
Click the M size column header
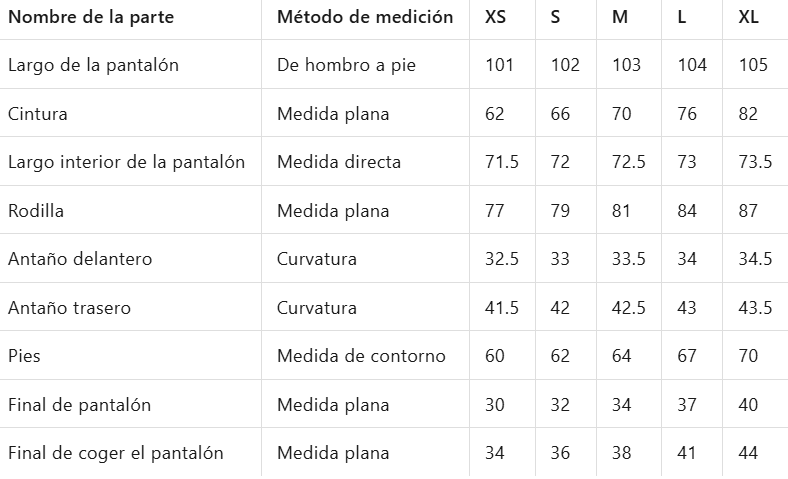point(620,17)
